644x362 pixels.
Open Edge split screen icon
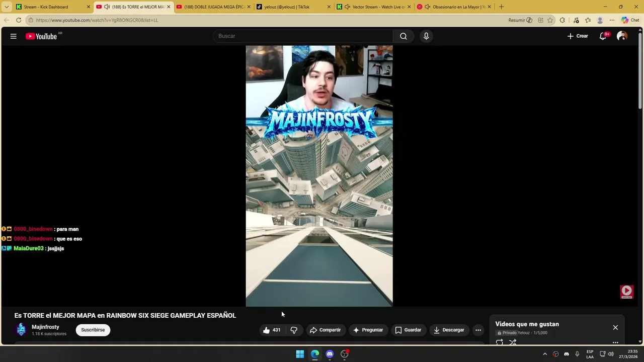pos(540,20)
